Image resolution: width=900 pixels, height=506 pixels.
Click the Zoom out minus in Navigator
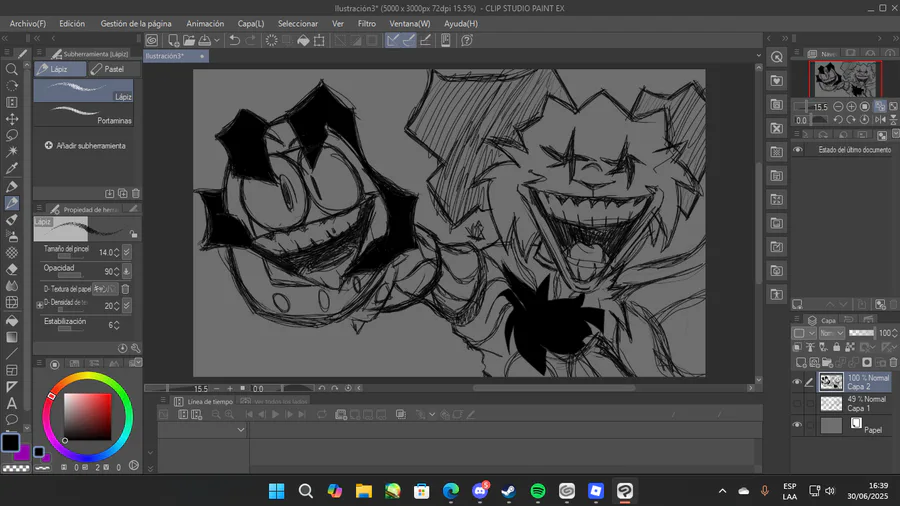click(838, 107)
